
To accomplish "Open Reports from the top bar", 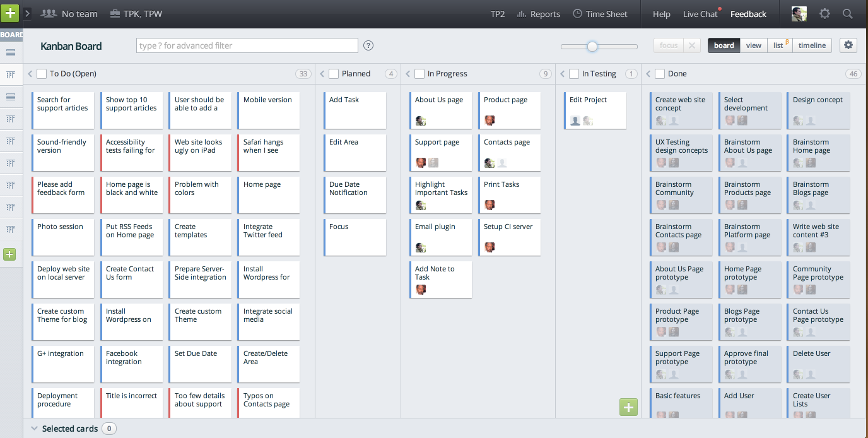I will point(538,14).
